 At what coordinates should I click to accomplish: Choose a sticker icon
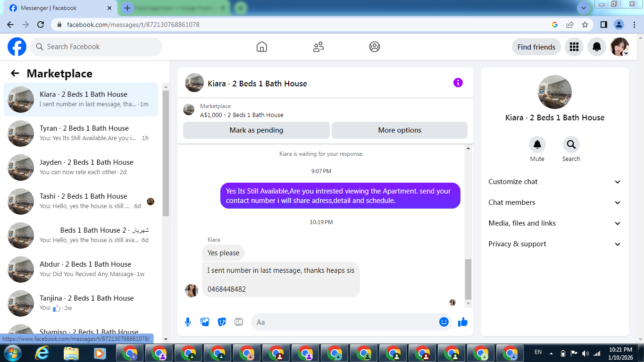(x=222, y=322)
